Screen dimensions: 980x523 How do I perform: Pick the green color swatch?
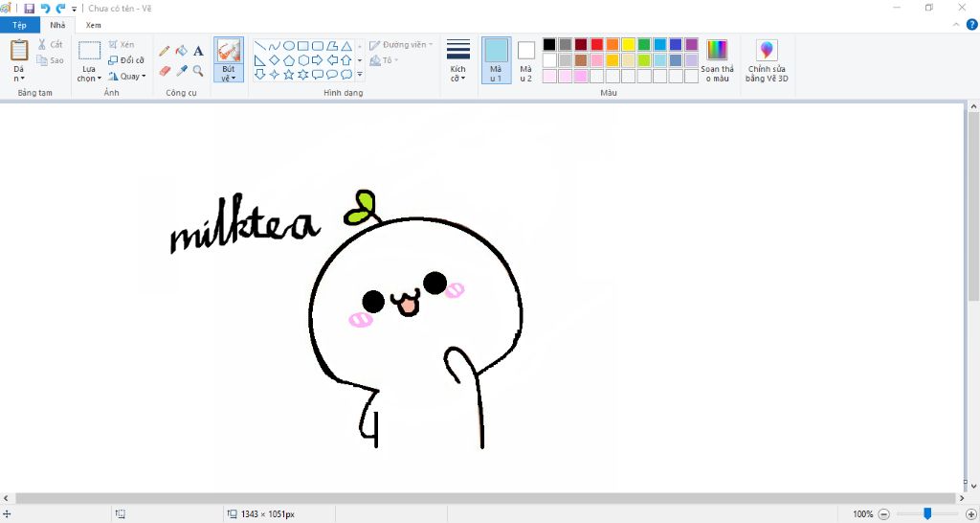(644, 44)
